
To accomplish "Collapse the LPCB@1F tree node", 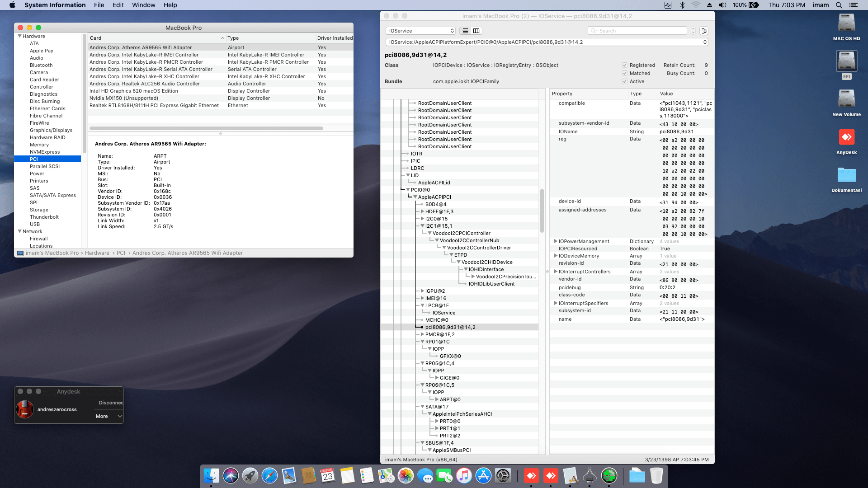I will (x=422, y=305).
